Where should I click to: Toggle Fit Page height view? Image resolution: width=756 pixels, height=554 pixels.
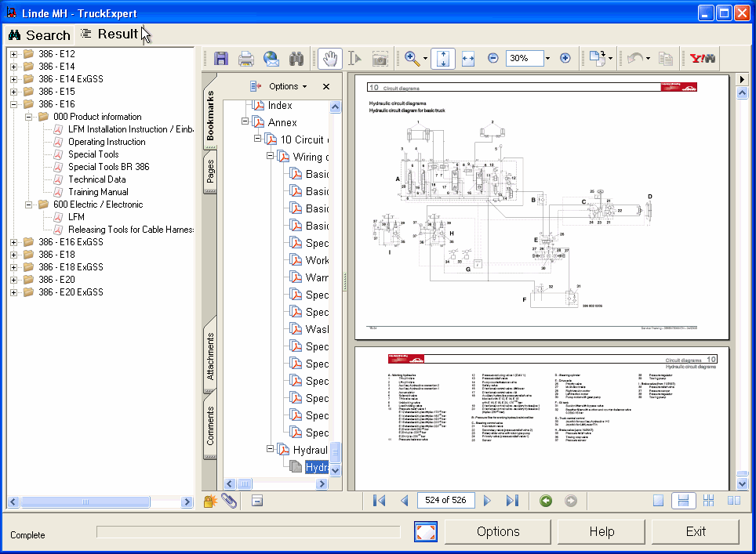[443, 59]
